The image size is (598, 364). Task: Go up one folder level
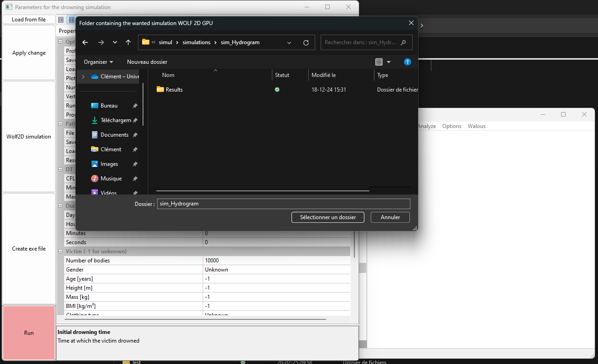[128, 42]
